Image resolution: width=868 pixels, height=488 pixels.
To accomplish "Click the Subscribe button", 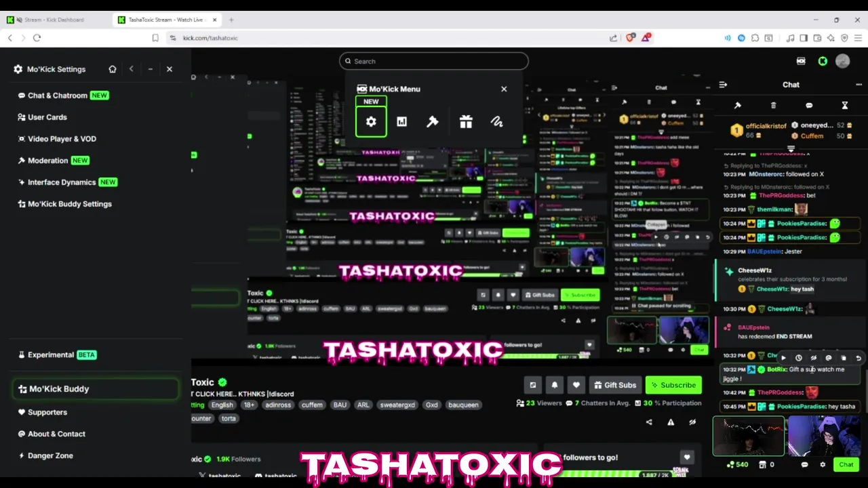I will coord(673,385).
